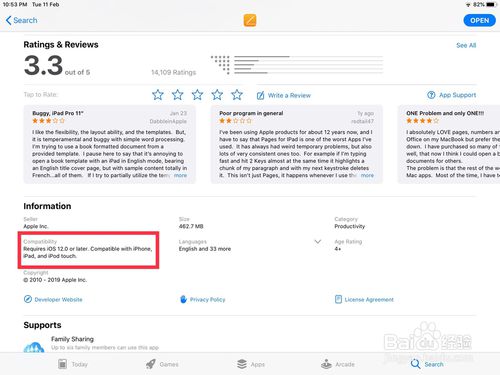
Task: Tap the Developer Website compass icon
Action: point(28,299)
